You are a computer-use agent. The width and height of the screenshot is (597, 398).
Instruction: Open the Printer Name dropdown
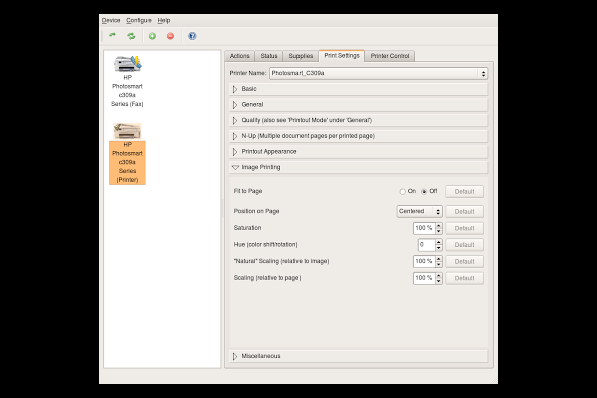pos(378,74)
